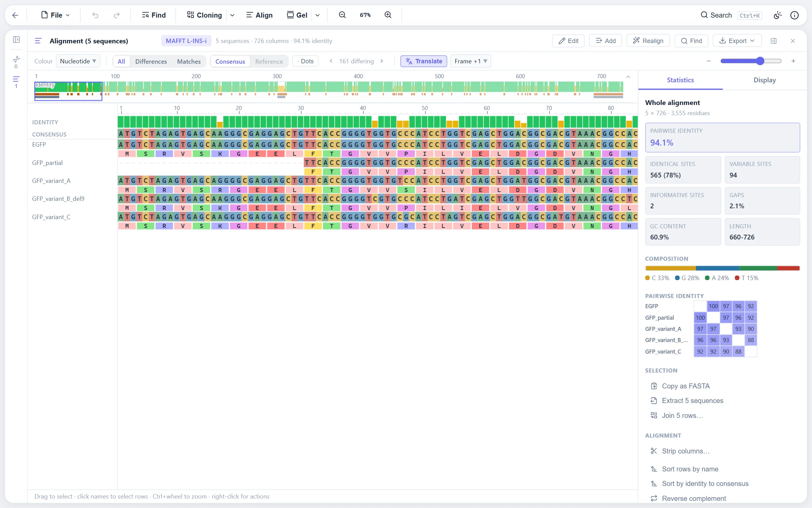812x508 pixels.
Task: Select the Differences filter
Action: tap(151, 61)
